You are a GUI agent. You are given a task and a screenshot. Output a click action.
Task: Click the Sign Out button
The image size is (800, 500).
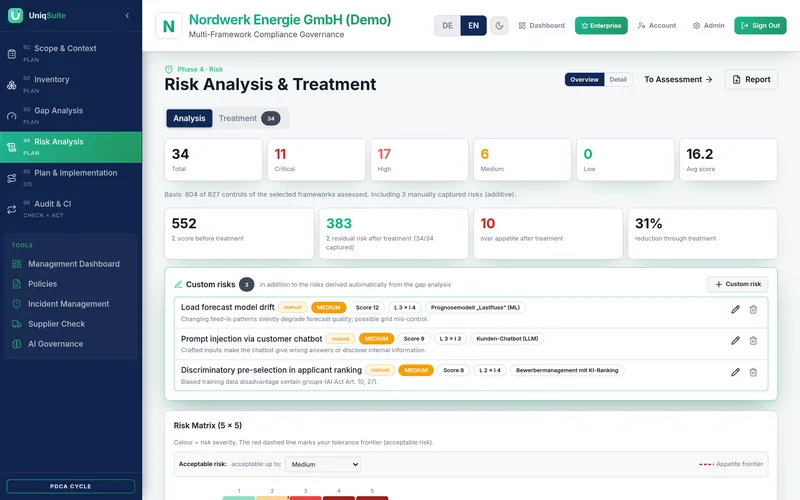point(760,26)
